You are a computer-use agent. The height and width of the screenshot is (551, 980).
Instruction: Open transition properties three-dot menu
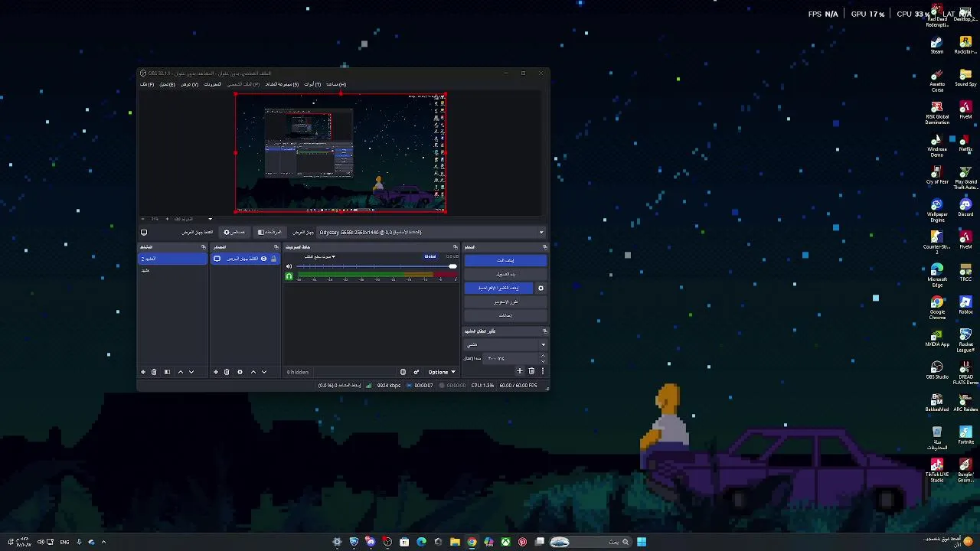click(x=543, y=371)
